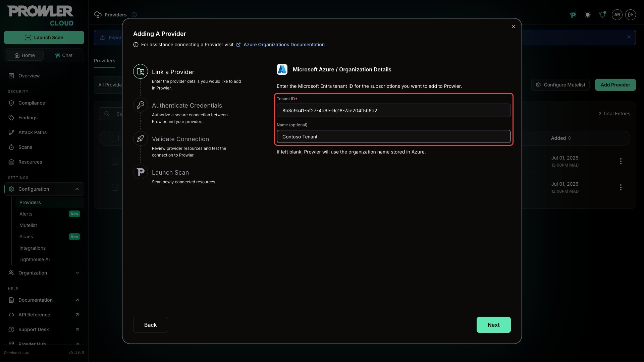This screenshot has height=362, width=644.
Task: Open Documentation help link
Action: [x=44, y=300]
